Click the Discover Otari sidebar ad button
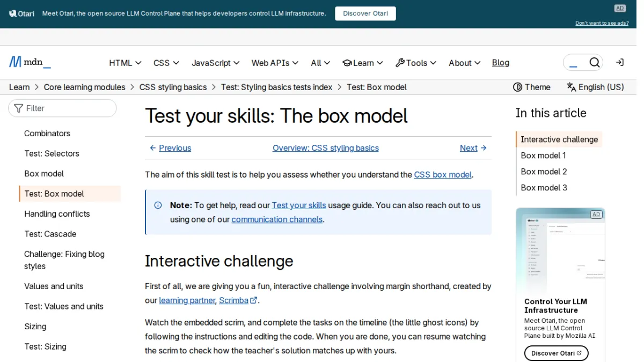Screen dimensions: 644x362 pyautogui.click(x=556, y=353)
